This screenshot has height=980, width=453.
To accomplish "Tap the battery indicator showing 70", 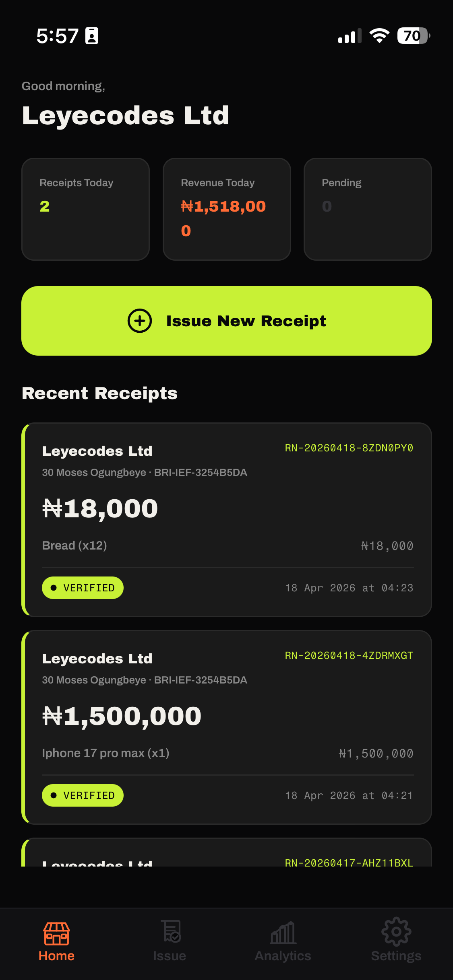I will coord(413,36).
